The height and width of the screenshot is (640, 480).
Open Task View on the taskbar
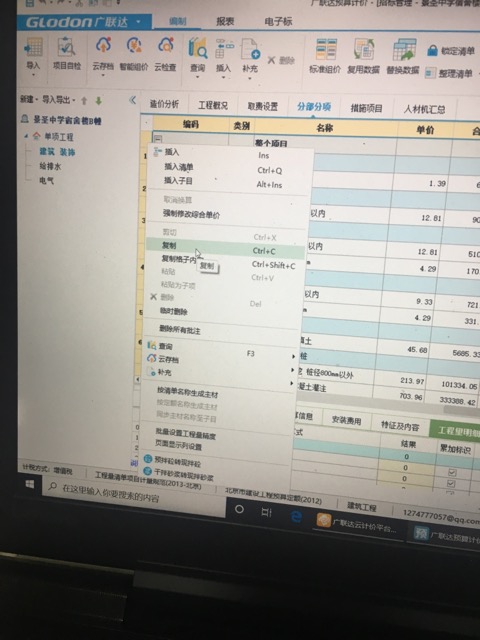(x=266, y=512)
